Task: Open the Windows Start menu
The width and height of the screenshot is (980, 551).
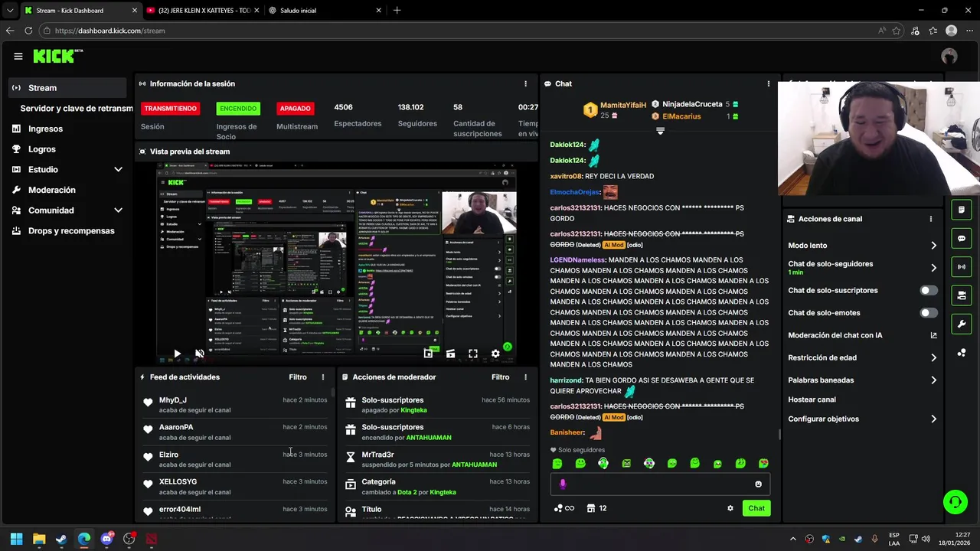Action: click(x=16, y=539)
